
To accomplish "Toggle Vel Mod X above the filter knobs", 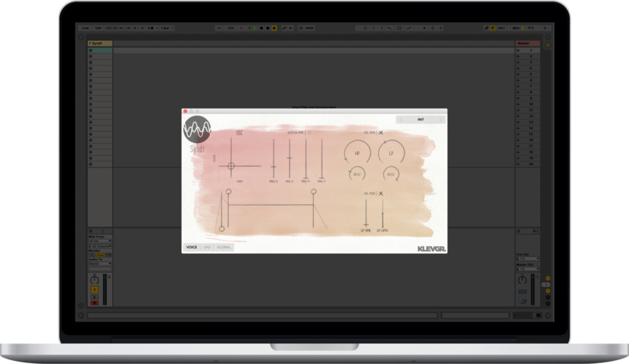I will pos(381,133).
